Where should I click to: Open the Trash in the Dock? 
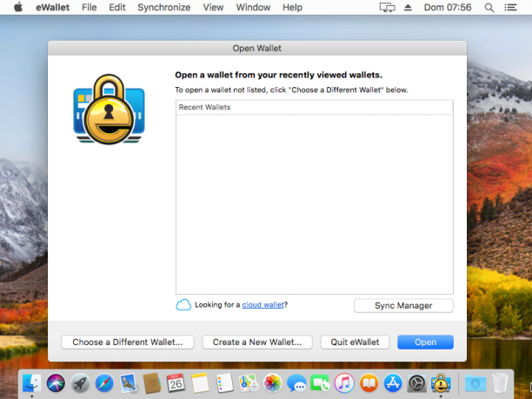click(500, 383)
